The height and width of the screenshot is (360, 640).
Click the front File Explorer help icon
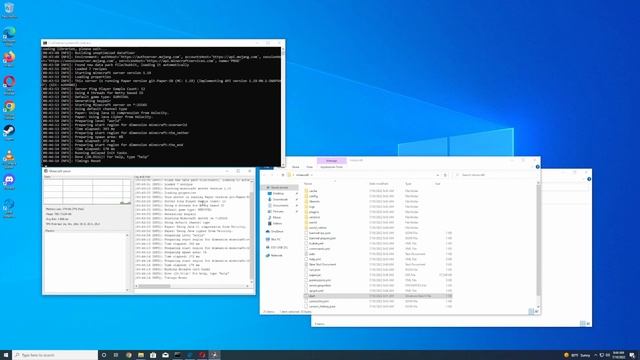538,167
